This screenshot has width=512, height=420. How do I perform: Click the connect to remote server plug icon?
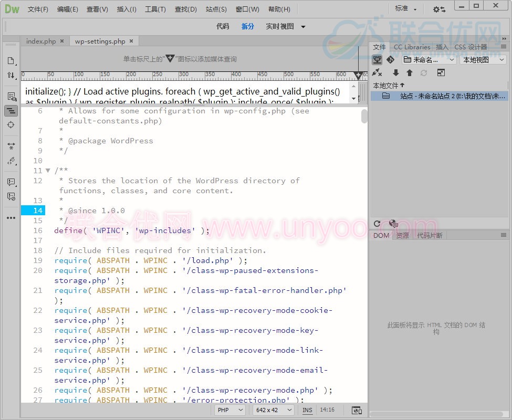pyautogui.click(x=377, y=72)
